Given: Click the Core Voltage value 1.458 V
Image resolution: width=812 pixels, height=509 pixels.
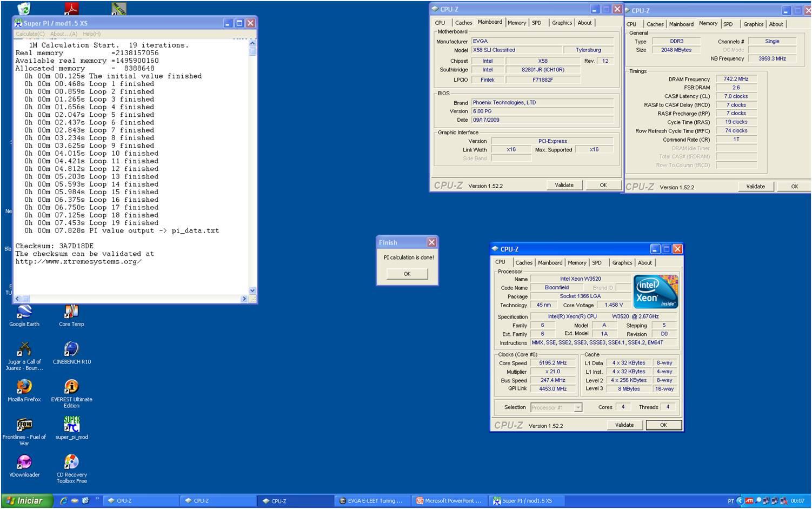Looking at the screenshot, I should (x=614, y=305).
